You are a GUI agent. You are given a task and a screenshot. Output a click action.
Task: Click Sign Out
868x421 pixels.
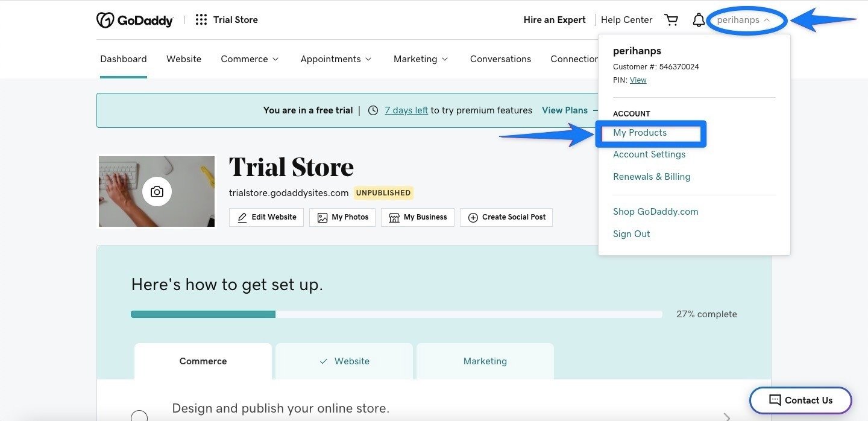(x=631, y=234)
